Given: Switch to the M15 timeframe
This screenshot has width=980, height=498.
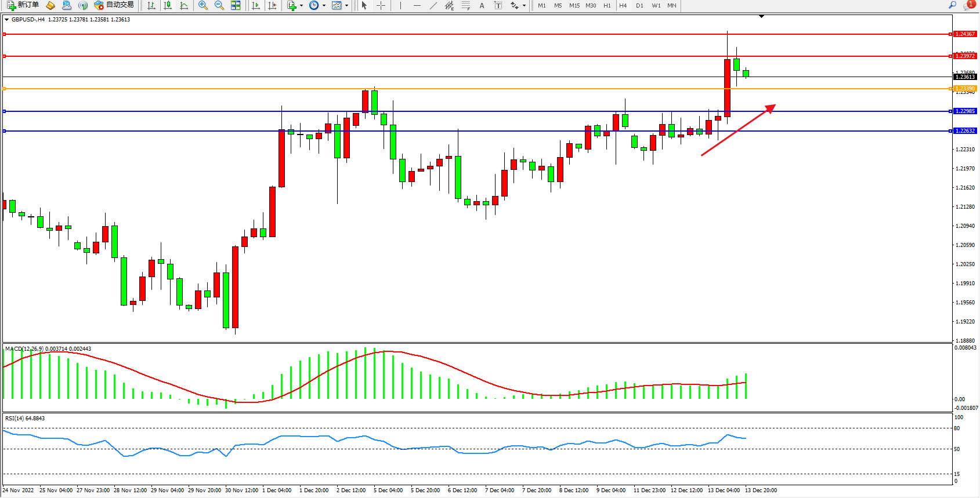Looking at the screenshot, I should click(x=574, y=5).
